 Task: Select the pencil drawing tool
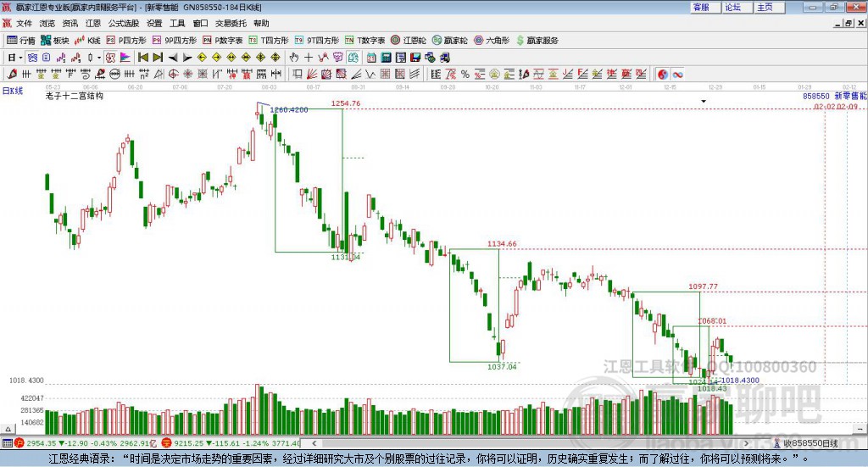click(12, 74)
